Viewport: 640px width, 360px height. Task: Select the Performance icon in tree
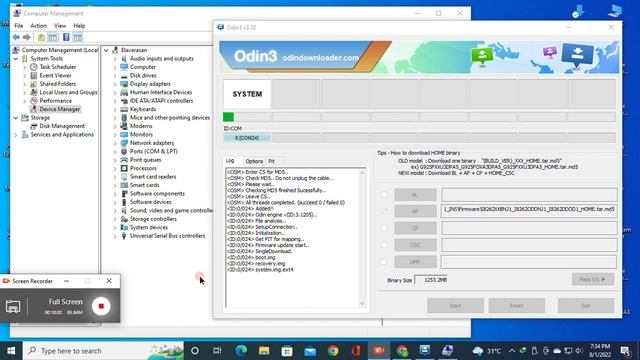click(34, 100)
